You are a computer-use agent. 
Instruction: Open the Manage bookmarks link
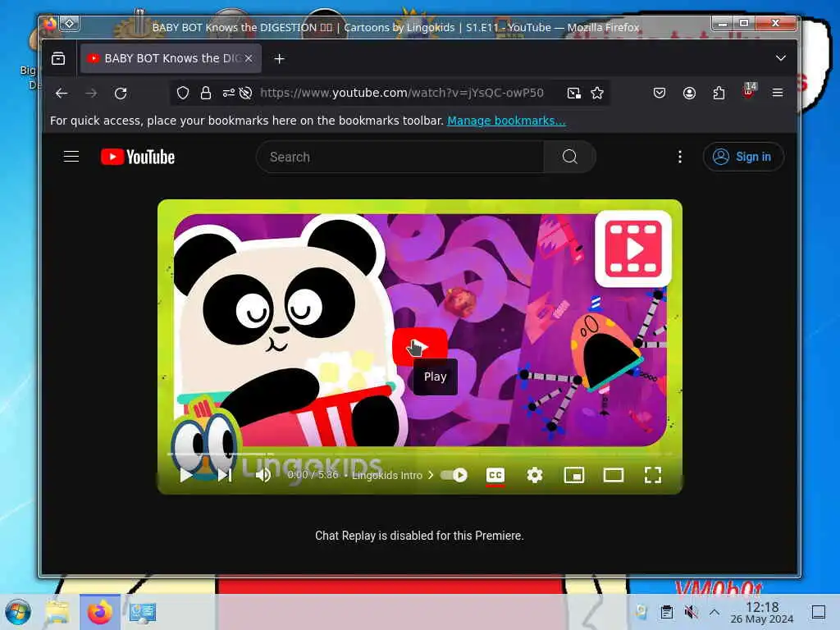click(x=506, y=121)
